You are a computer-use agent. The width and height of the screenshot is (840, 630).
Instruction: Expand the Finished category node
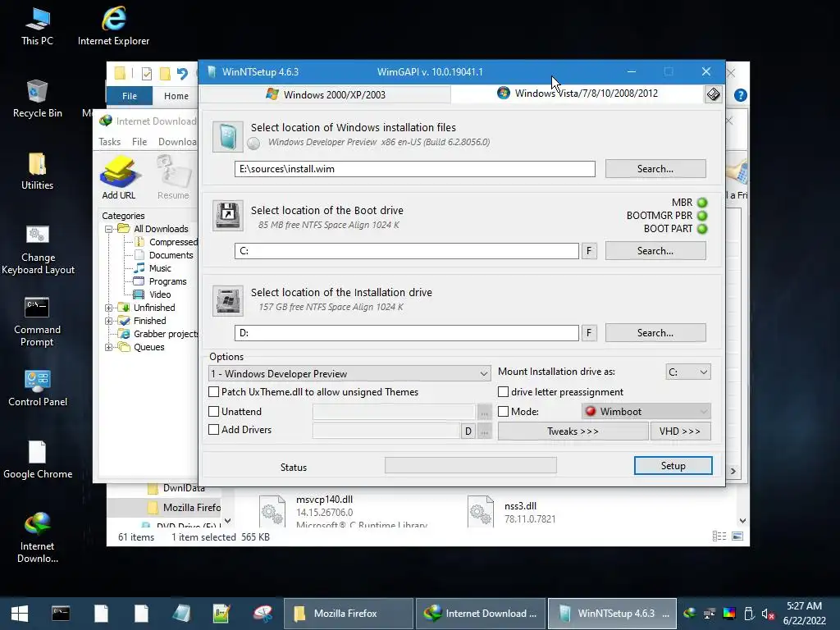(109, 321)
